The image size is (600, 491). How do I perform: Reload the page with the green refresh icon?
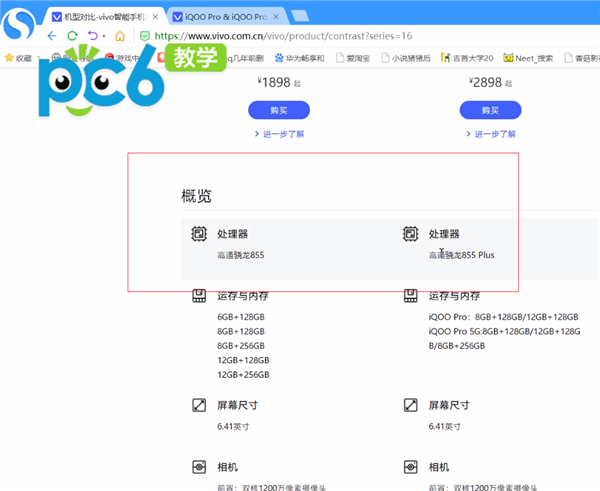[x=72, y=36]
